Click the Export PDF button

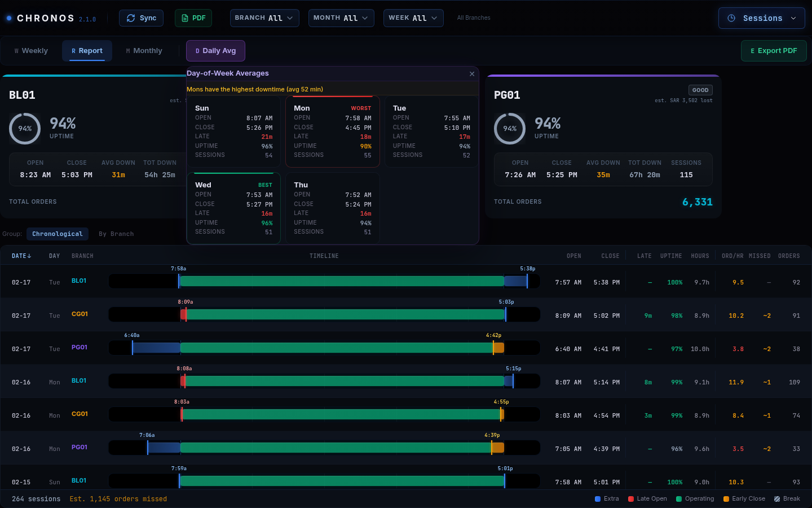[773, 51]
